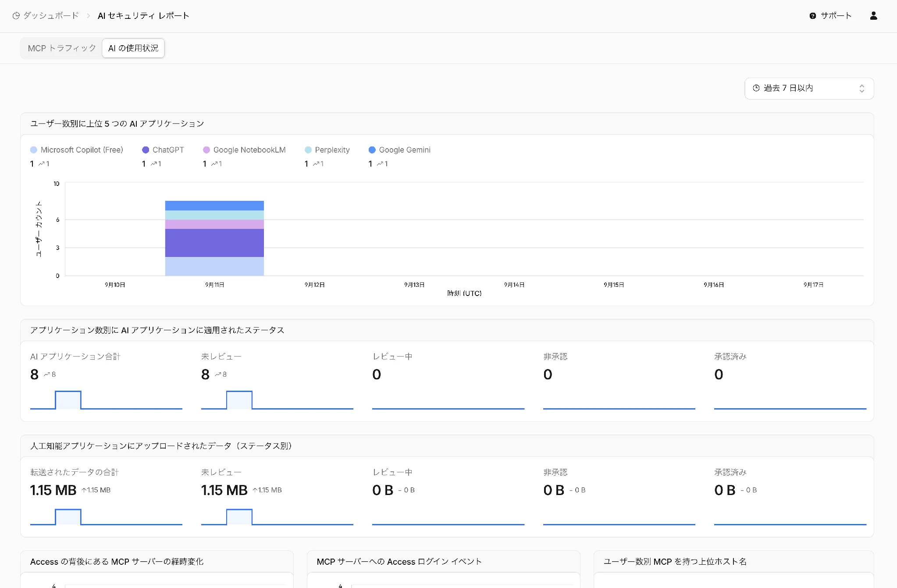Click the 9月17日 x-axis date label
The image size is (897, 588).
[x=813, y=285]
